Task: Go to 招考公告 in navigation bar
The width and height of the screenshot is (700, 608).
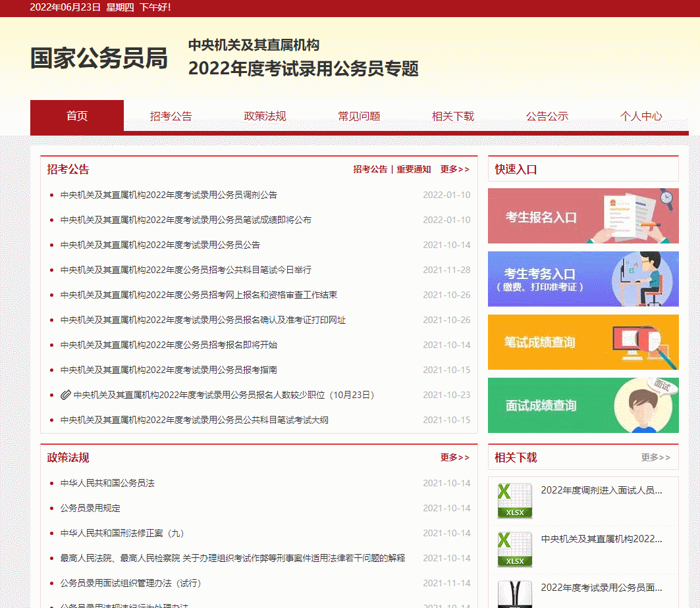Action: click(x=171, y=116)
